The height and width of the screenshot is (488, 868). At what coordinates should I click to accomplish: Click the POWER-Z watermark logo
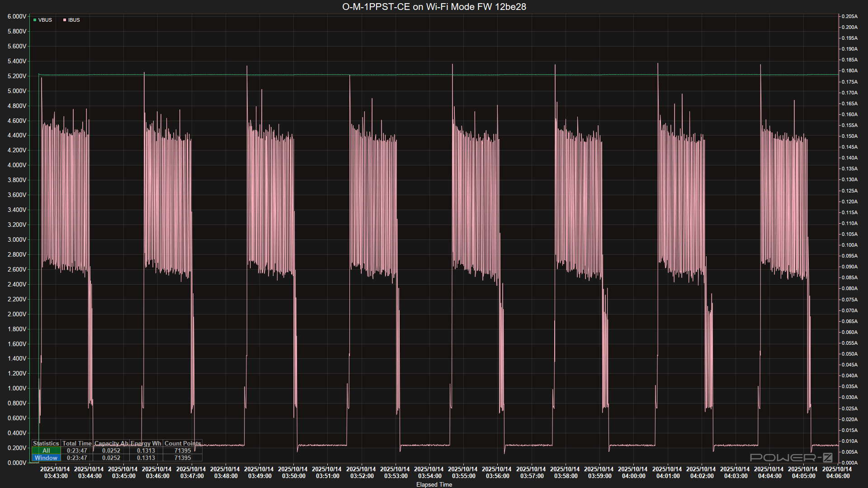791,457
